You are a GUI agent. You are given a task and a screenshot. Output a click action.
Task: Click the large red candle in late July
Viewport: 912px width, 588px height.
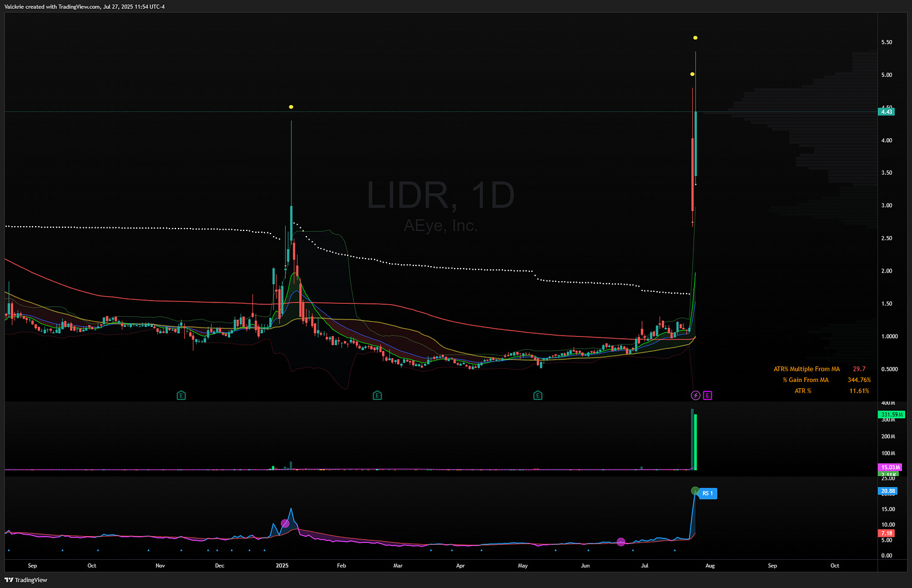tap(692, 174)
